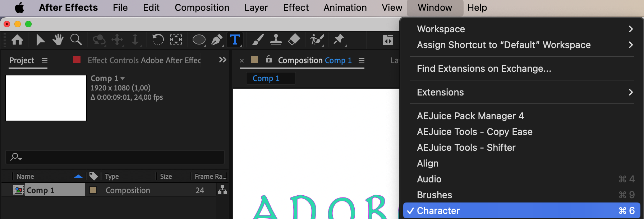644x219 pixels.
Task: Switch to Effect Controls panel tab
Action: coord(144,60)
